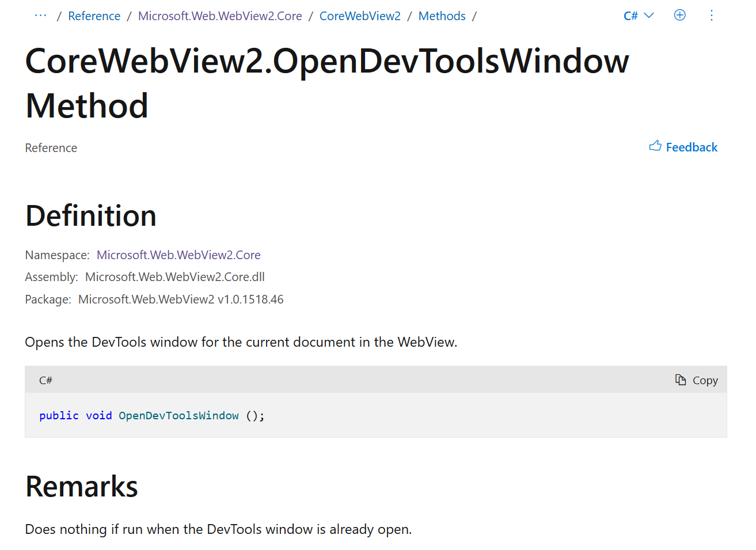Open the C# language selector dropdown
Image resolution: width=756 pixels, height=550 pixels.
(639, 16)
